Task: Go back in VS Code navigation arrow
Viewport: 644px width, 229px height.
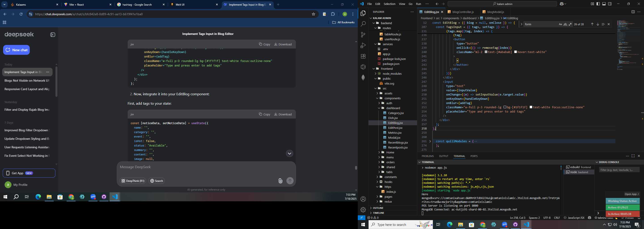Action: point(437,4)
